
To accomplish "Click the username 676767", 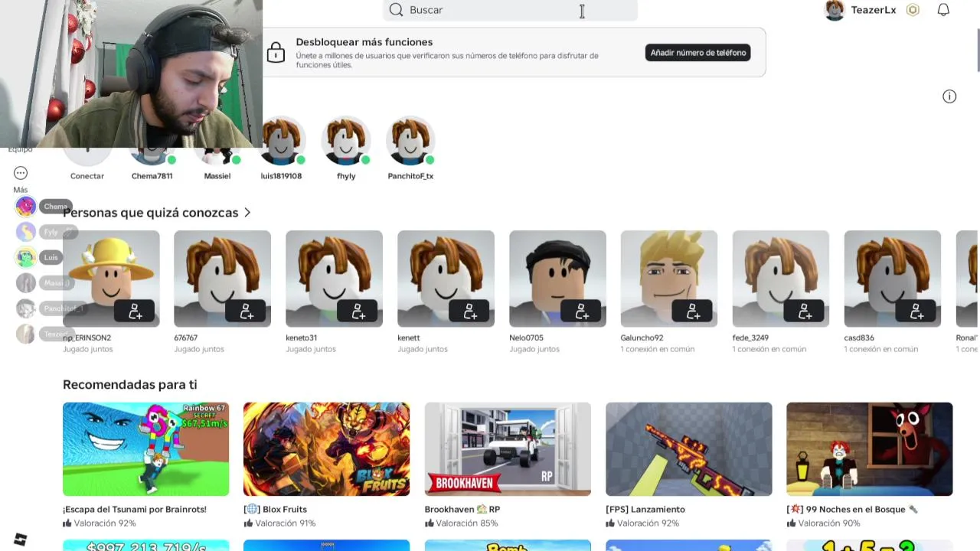I will click(x=185, y=337).
